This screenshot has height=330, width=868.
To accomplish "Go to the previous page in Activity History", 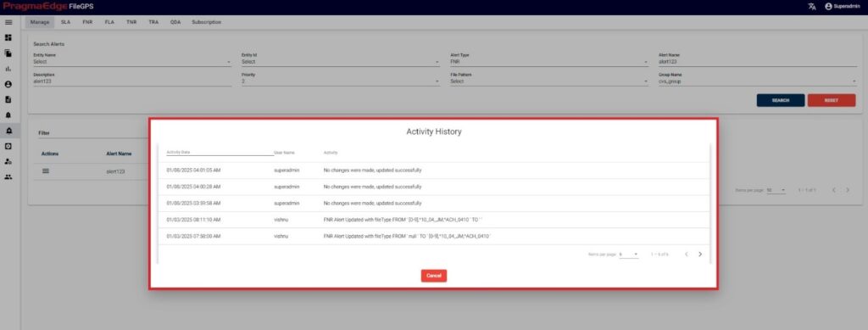I will click(x=687, y=254).
